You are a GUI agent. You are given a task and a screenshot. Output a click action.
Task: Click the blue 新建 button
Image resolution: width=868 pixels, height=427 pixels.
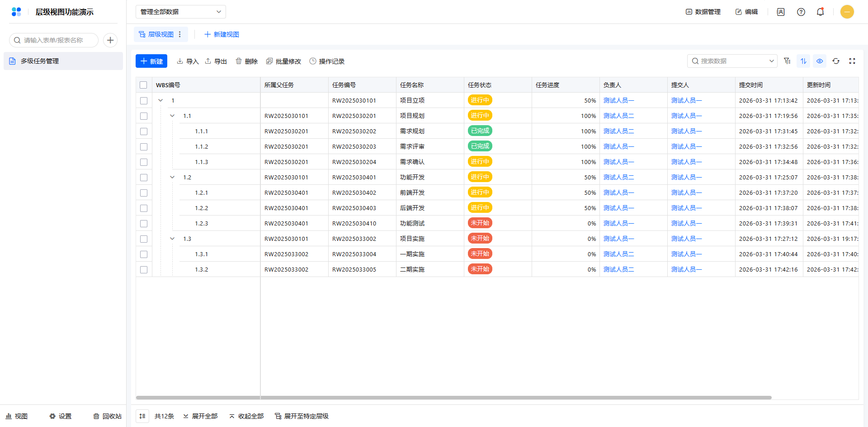151,61
